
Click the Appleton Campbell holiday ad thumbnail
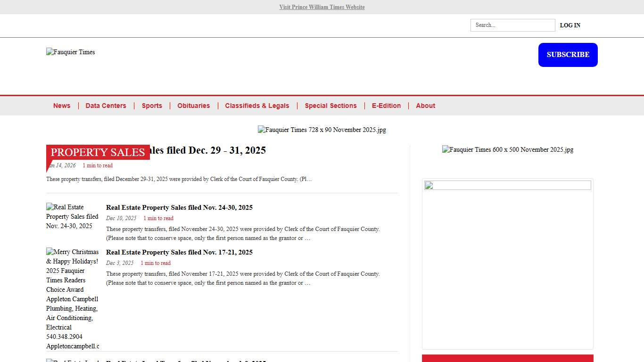click(x=72, y=299)
